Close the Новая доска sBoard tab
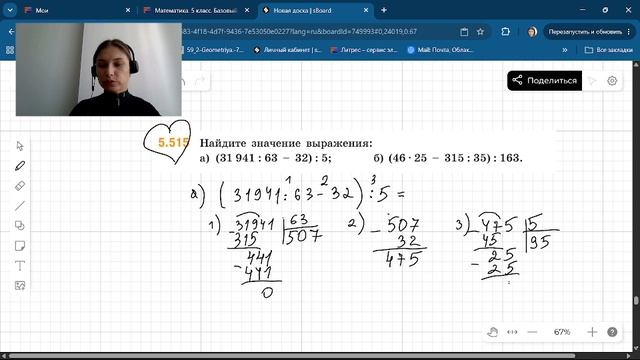Image resolution: width=640 pixels, height=360 pixels. pyautogui.click(x=366, y=10)
